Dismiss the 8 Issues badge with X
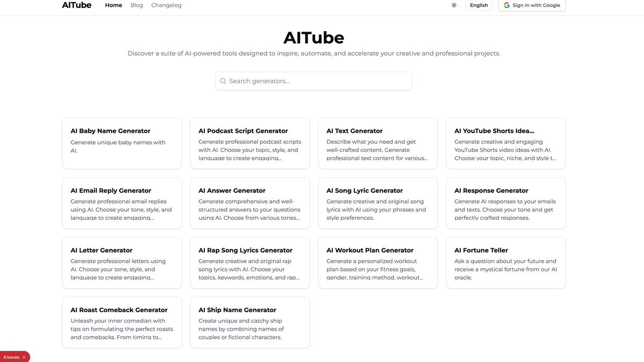The image size is (644, 362). 24,357
